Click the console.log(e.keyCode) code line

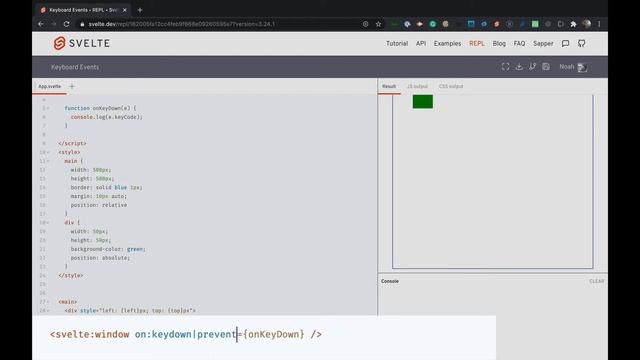107,117
